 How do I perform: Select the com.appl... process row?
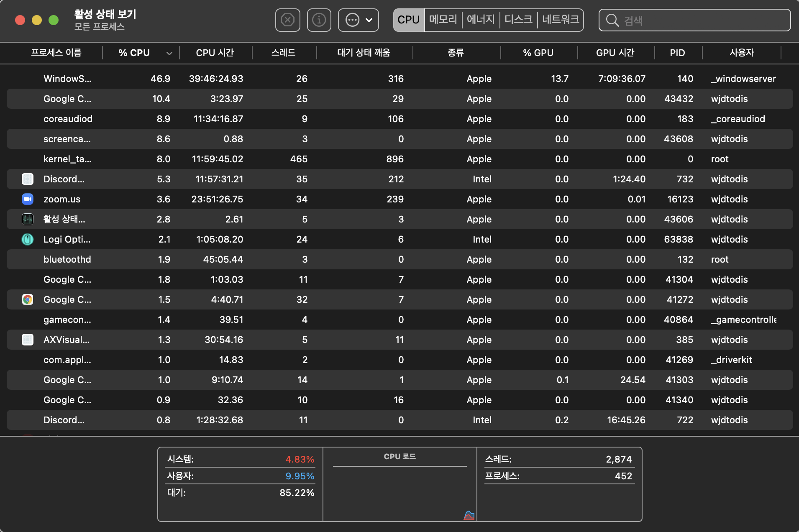click(x=399, y=360)
